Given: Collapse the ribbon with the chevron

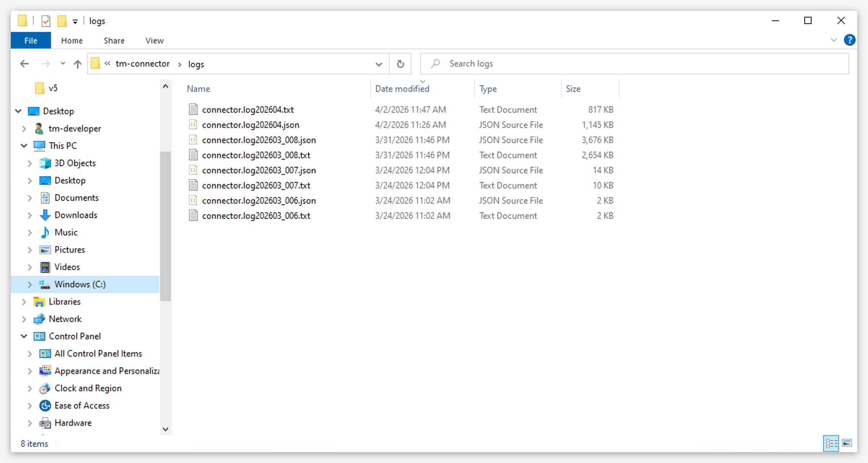Looking at the screenshot, I should [x=834, y=40].
